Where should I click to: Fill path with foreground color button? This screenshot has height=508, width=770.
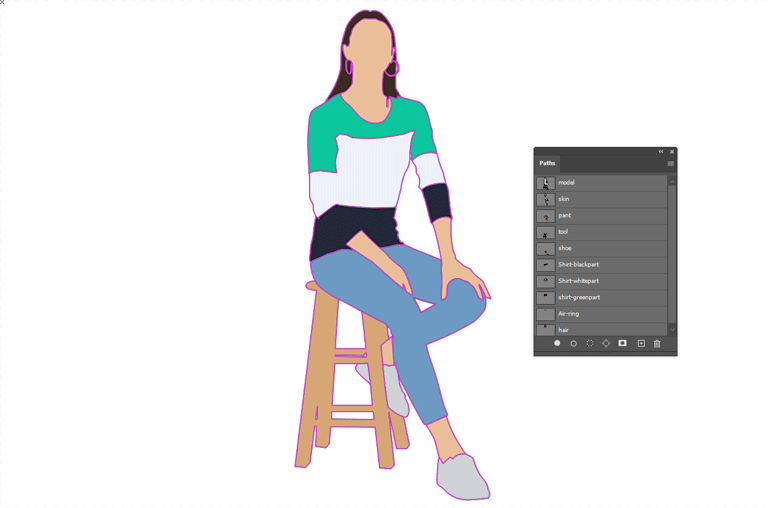coord(557,343)
